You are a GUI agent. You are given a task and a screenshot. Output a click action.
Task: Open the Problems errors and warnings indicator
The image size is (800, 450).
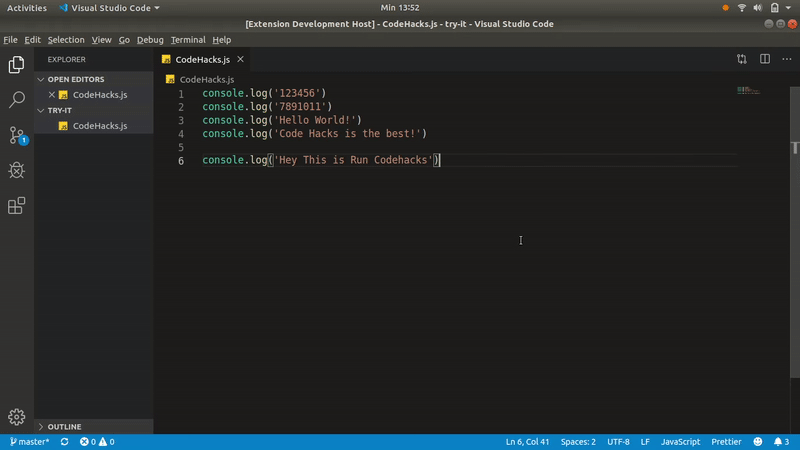[97, 442]
